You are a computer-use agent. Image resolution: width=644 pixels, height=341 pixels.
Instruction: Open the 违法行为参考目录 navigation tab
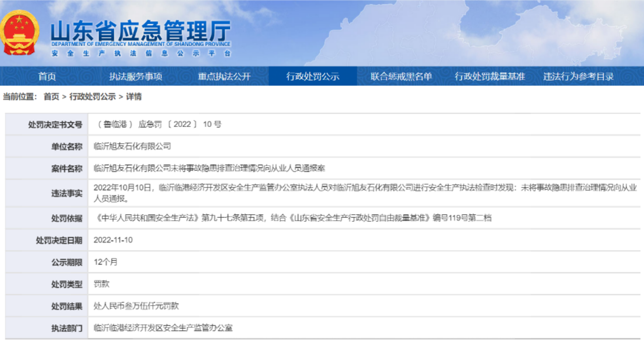tap(578, 76)
